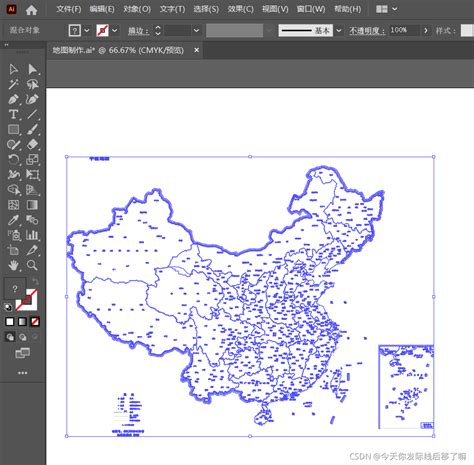Pick the Mesh tool
Image resolution: width=474 pixels, height=465 pixels.
point(13,205)
